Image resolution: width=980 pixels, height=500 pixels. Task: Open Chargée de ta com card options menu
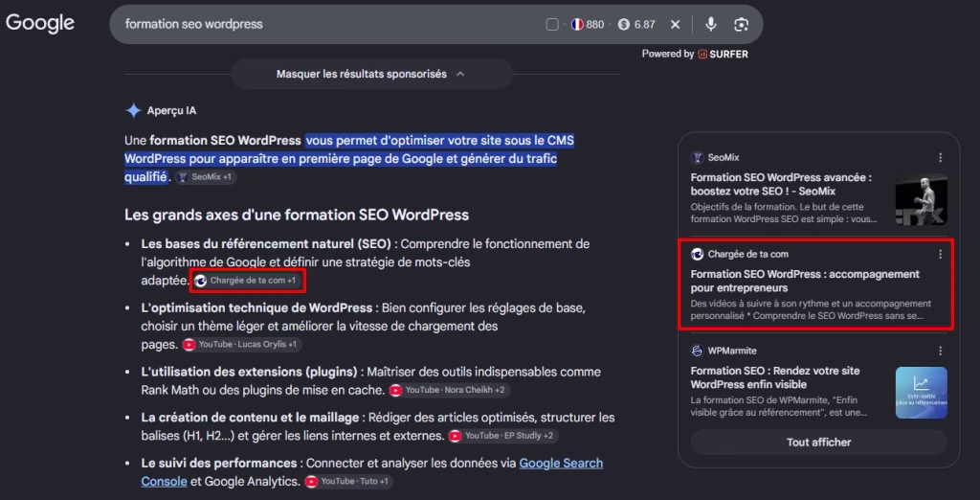[x=940, y=254]
